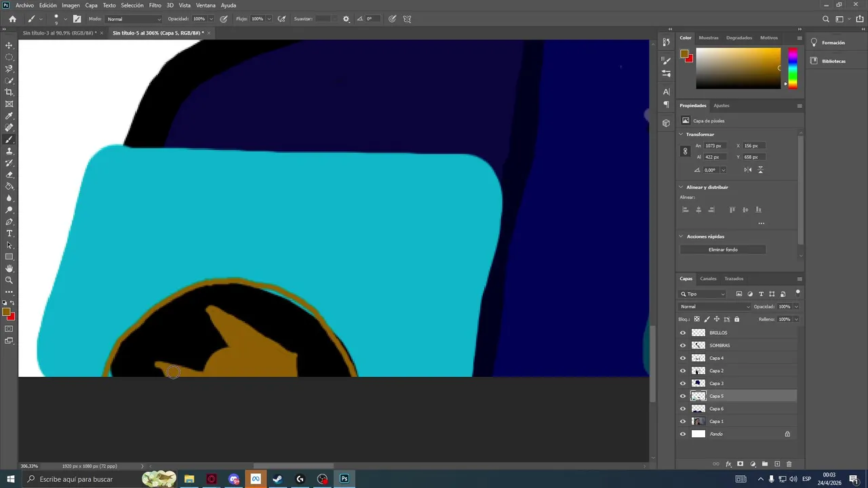The image size is (868, 488).
Task: Add layer style with fx icon
Action: [x=728, y=464]
